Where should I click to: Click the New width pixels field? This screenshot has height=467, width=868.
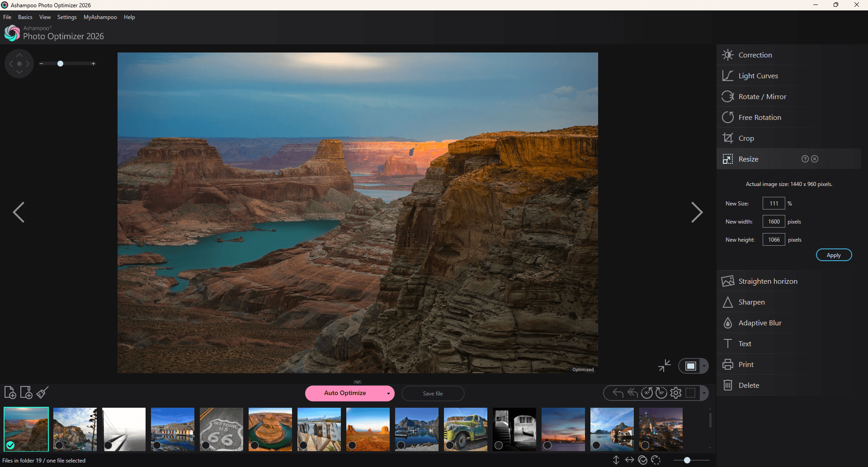pos(774,221)
